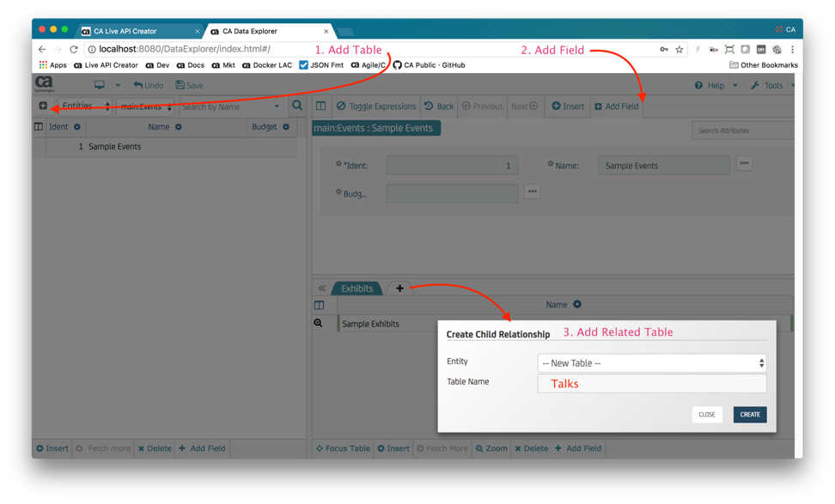Click Insert below Events grid

pyautogui.click(x=52, y=448)
